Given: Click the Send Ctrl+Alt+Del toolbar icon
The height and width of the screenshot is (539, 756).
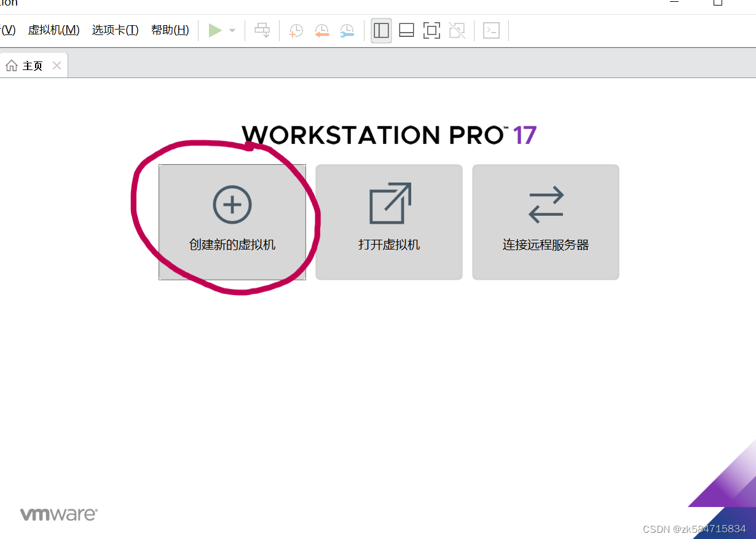Looking at the screenshot, I should [x=262, y=30].
